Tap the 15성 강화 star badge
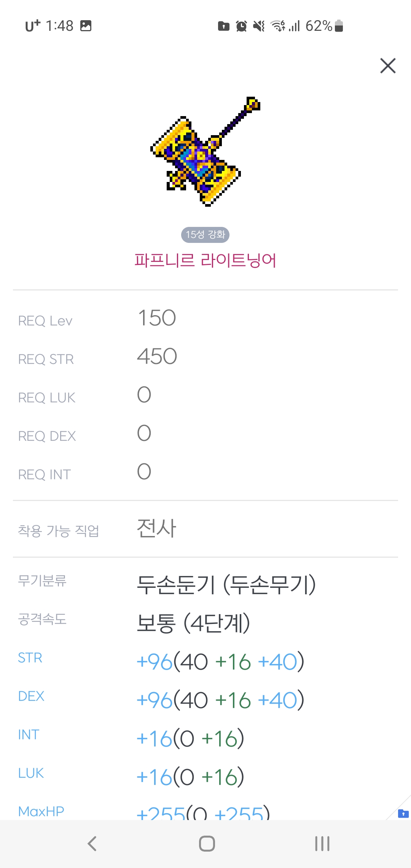The height and width of the screenshot is (868, 411). click(205, 235)
